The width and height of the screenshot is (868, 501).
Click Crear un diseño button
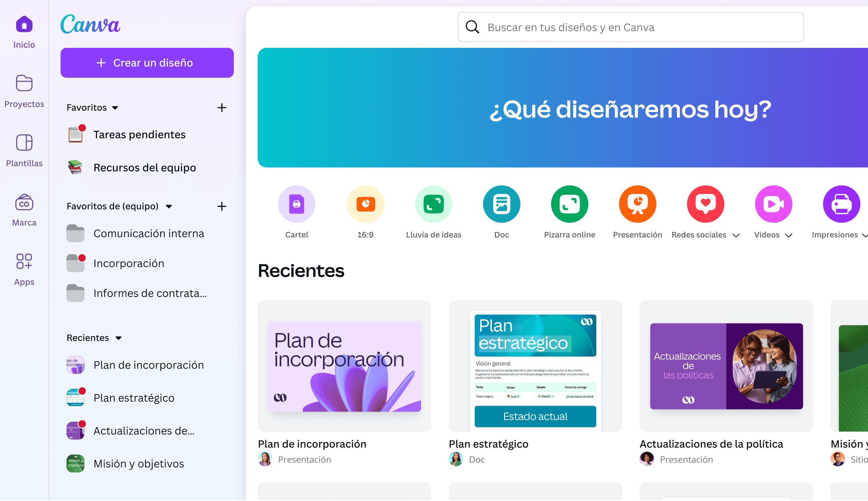147,63
